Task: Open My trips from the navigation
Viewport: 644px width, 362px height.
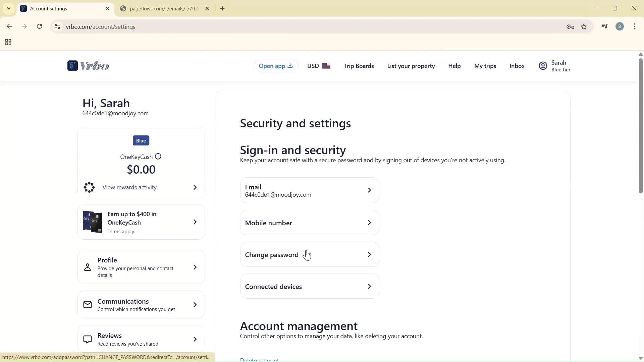Action: (485, 66)
